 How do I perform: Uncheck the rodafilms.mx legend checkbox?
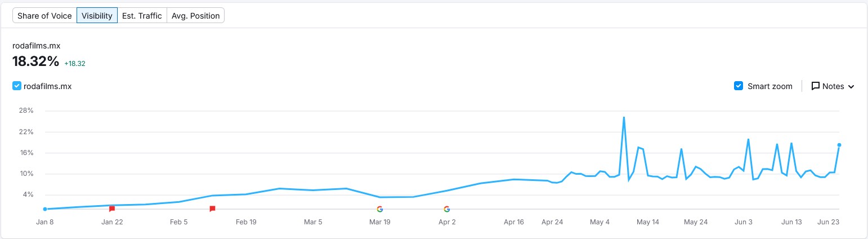pos(17,86)
